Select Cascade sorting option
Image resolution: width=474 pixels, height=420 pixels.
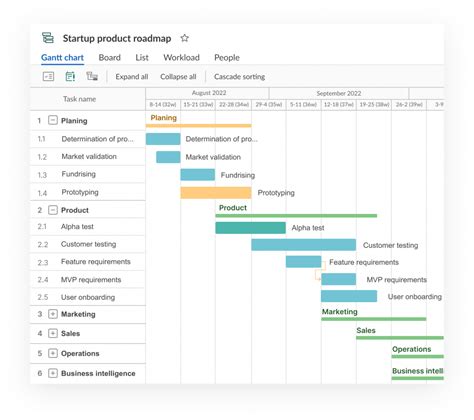(239, 77)
